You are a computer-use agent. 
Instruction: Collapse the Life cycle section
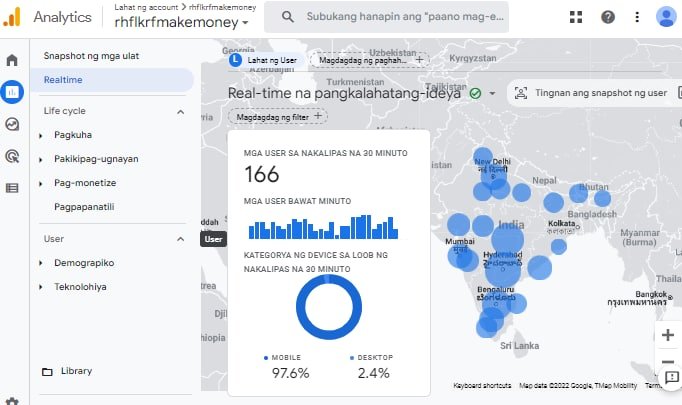(x=180, y=111)
